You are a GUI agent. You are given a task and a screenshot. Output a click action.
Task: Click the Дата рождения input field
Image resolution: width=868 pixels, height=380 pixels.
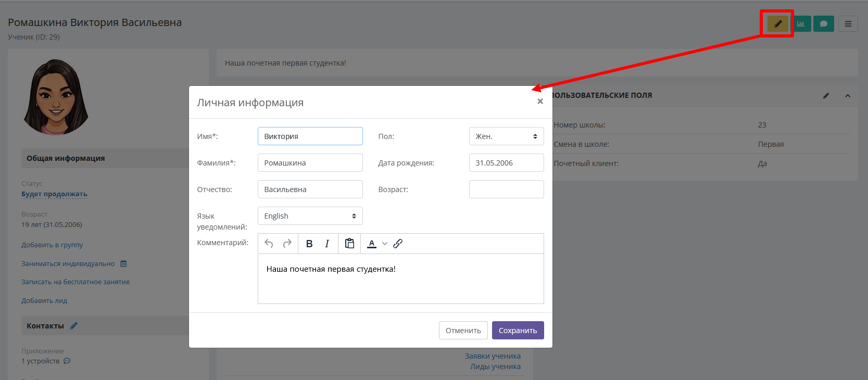506,163
